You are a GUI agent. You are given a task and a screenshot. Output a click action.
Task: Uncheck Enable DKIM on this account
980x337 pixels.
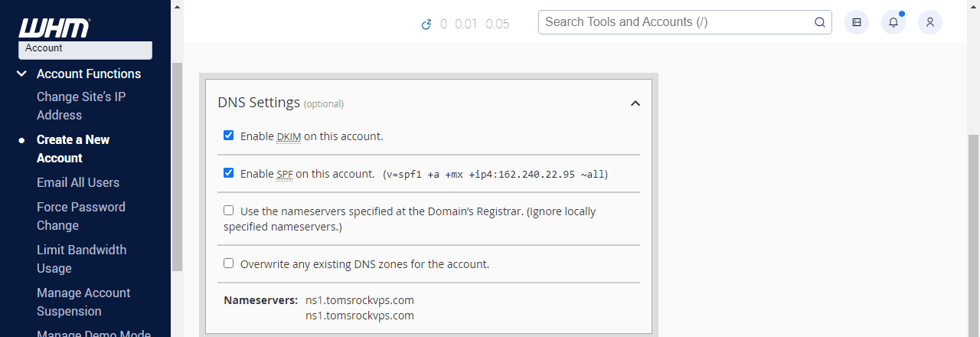[228, 136]
